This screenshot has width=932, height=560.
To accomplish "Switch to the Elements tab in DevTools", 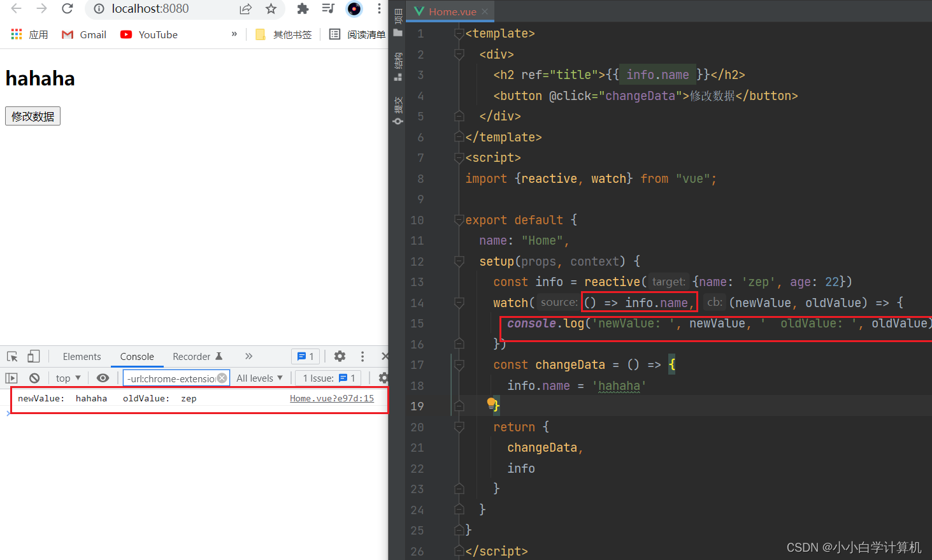I will coord(82,357).
